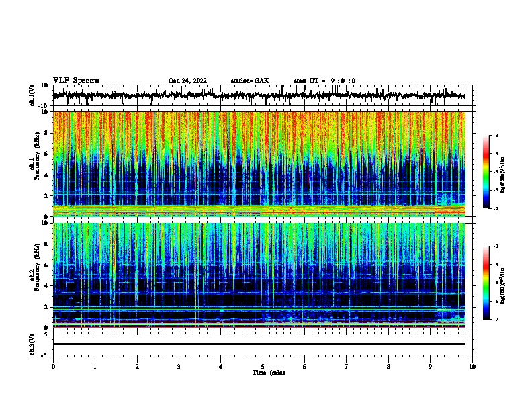Viewport: 532px width, 411px height.
Task: Click the ch.2 "Frequency (kHz)" axis label
Action: 37,267
